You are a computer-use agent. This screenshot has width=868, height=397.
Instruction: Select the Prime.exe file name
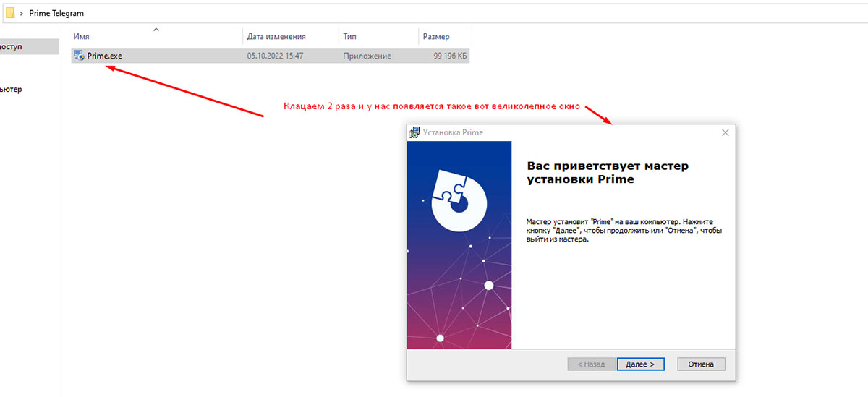(105, 56)
